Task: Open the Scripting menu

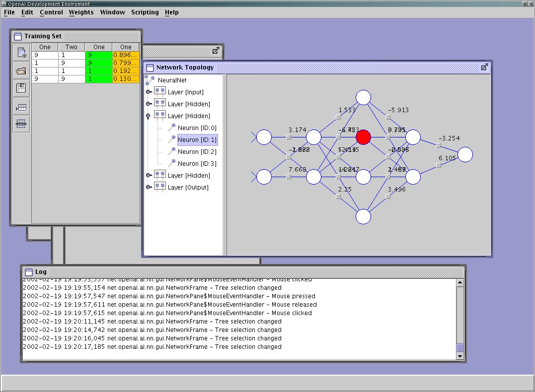Action: [x=145, y=12]
